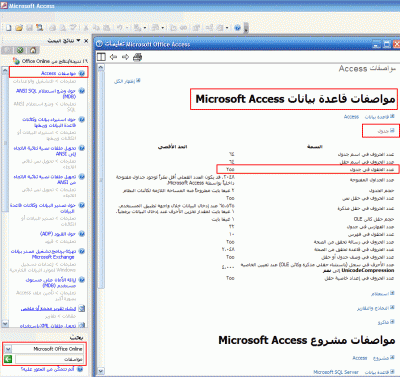Open 'قاعدة بيانات Access' link under the first heading
This screenshot has height=377, width=400.
tap(369, 117)
